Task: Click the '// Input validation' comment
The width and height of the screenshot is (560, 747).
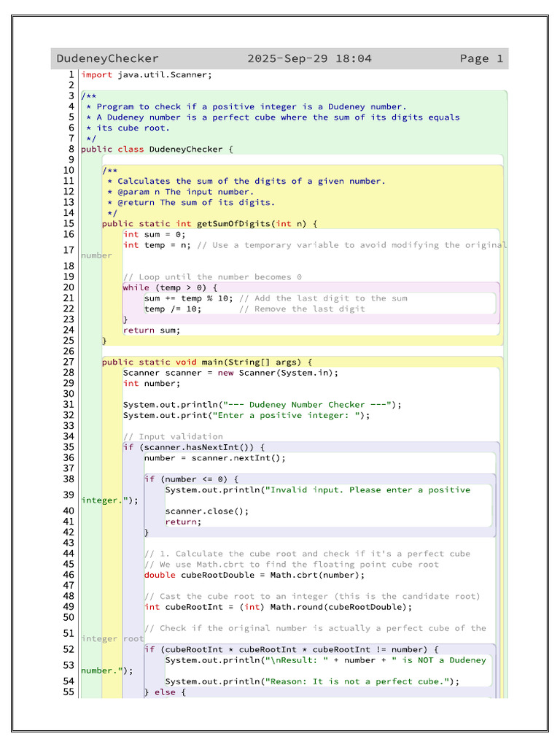Action: pyautogui.click(x=173, y=436)
